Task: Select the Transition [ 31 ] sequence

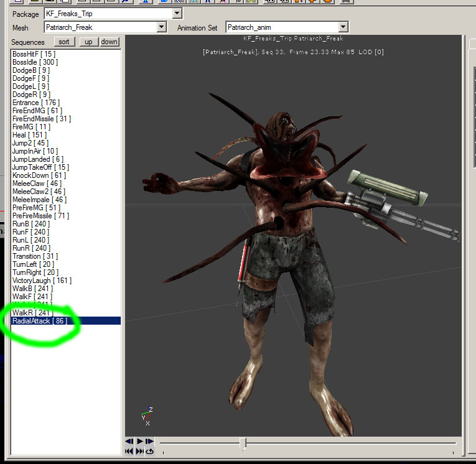Action: tap(65, 256)
